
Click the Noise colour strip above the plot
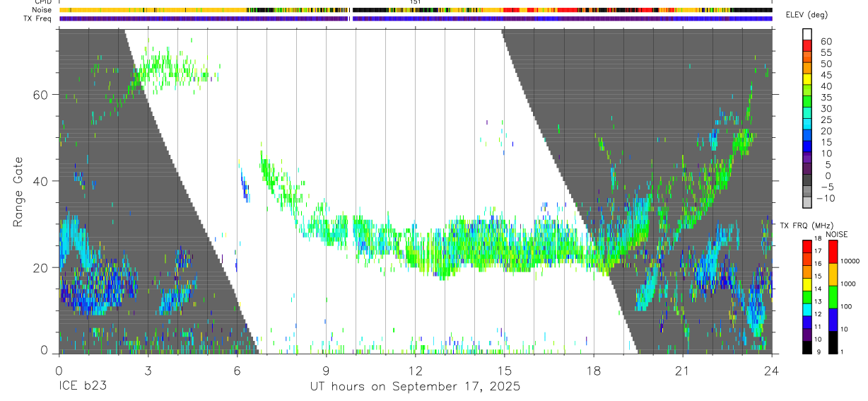coord(416,10)
